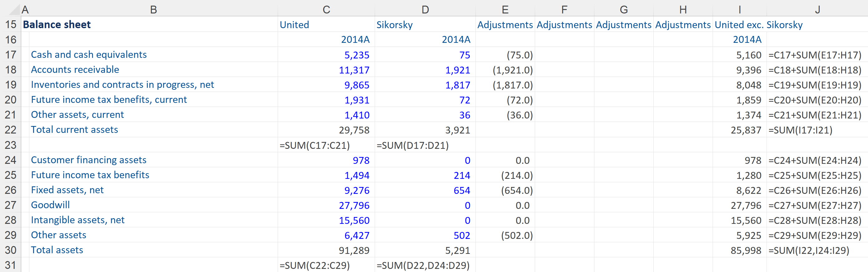Click the (75.0) cash adjustment cell

519,55
